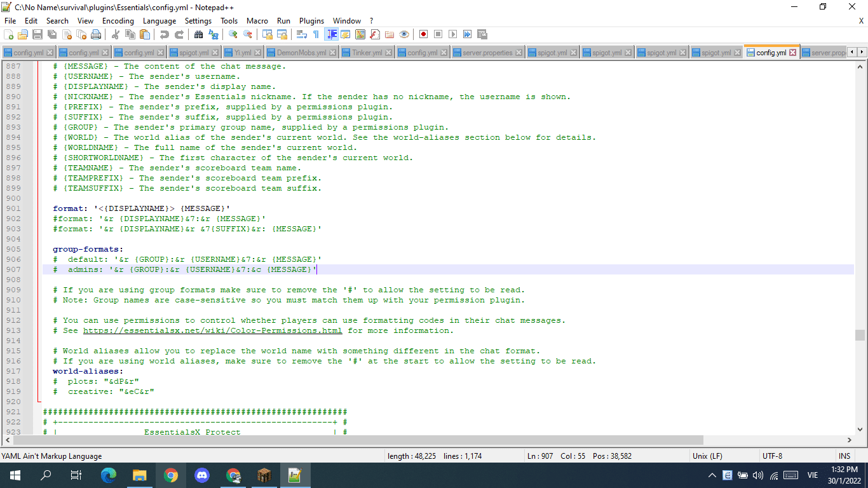
Task: Create a new document with toolbar icon
Action: pos(9,34)
